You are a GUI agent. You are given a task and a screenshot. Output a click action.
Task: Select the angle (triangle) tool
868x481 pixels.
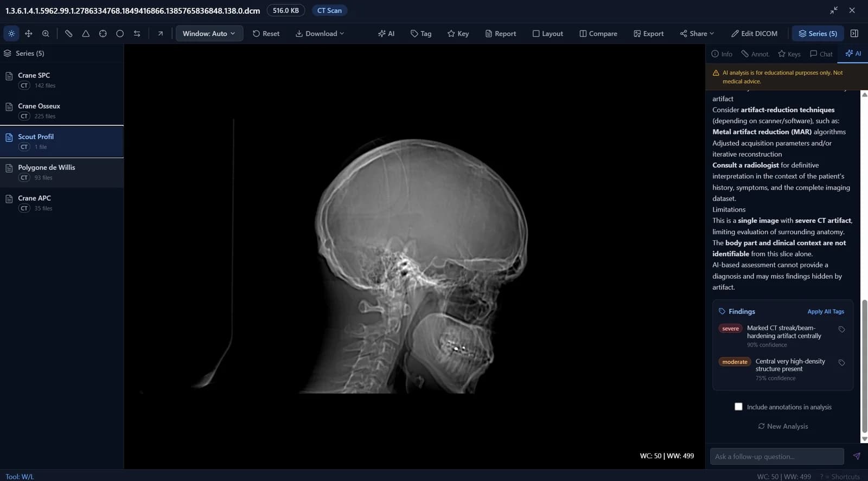tap(86, 34)
